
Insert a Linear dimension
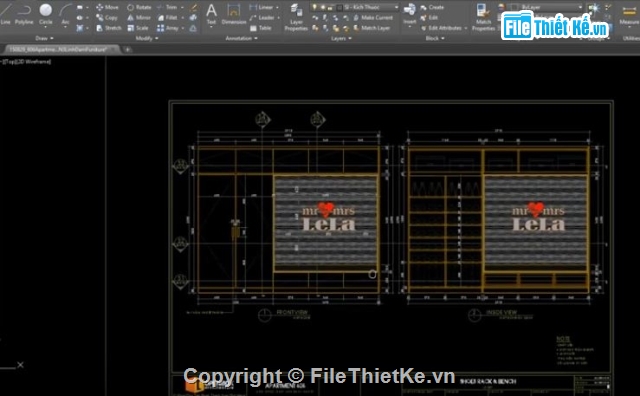[261, 7]
